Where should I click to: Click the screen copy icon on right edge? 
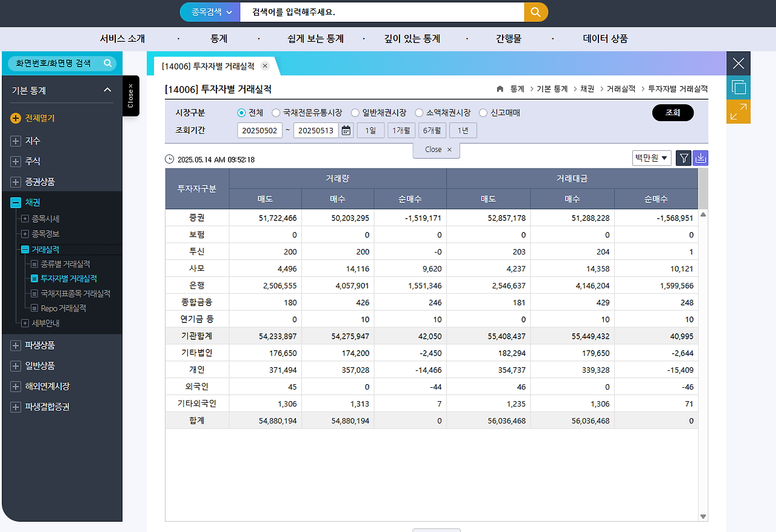pyautogui.click(x=738, y=87)
